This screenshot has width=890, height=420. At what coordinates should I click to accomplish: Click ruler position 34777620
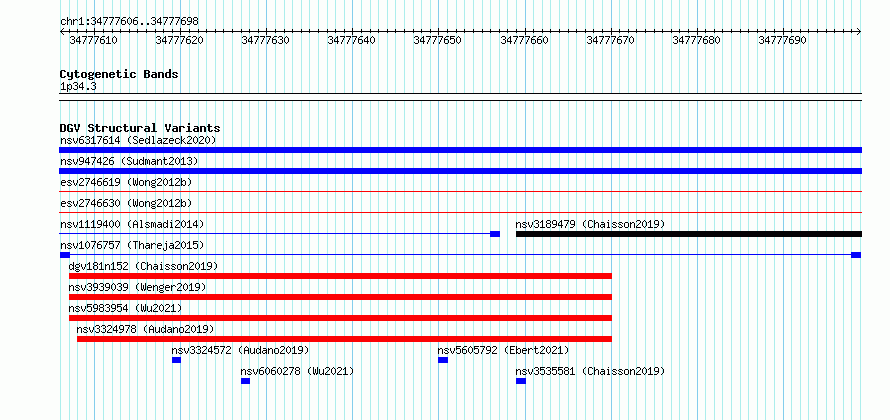[180, 40]
